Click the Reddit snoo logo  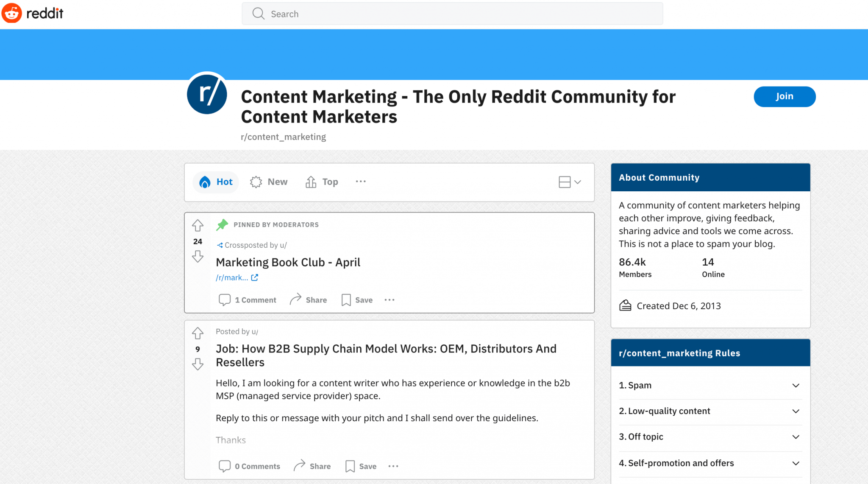click(11, 13)
